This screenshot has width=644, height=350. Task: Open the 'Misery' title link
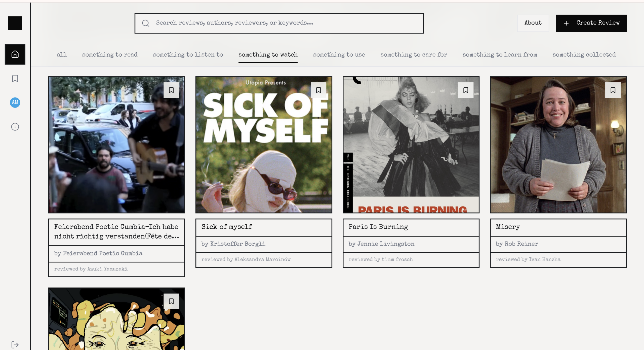point(508,227)
